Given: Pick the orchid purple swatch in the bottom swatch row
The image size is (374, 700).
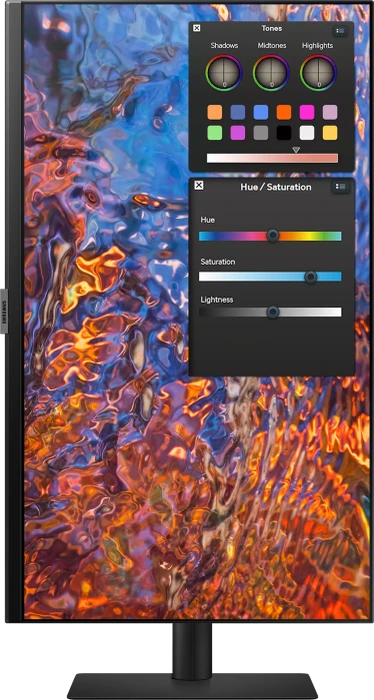Looking at the screenshot, I should [x=238, y=133].
